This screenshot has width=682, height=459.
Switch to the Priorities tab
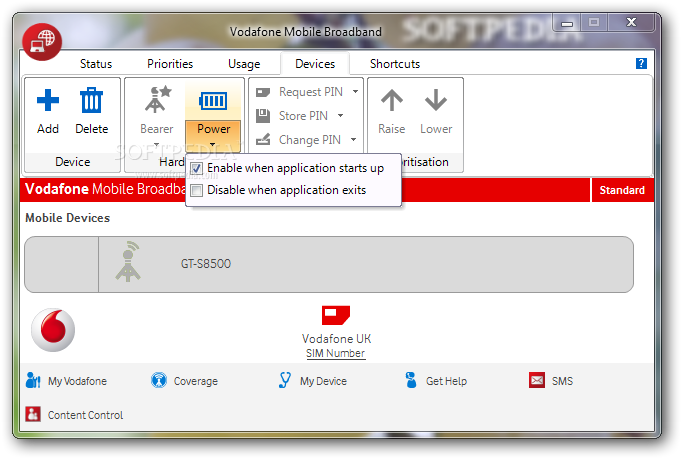[170, 64]
